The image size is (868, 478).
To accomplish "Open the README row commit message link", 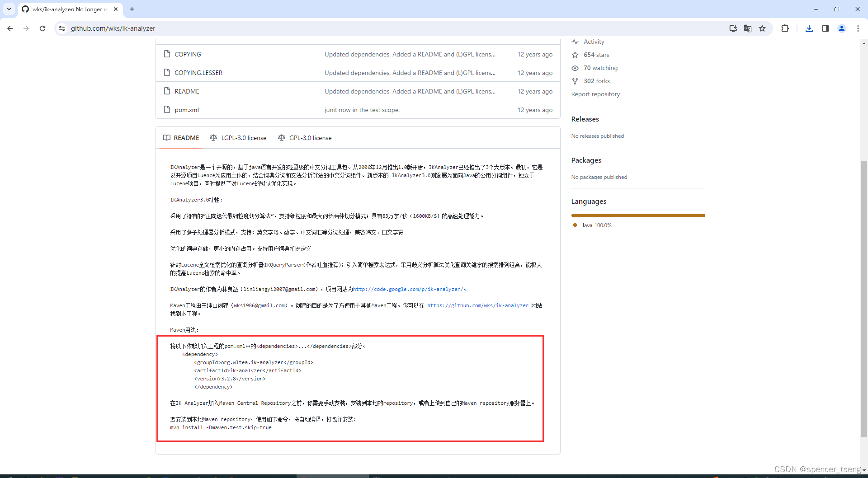I will coord(410,91).
